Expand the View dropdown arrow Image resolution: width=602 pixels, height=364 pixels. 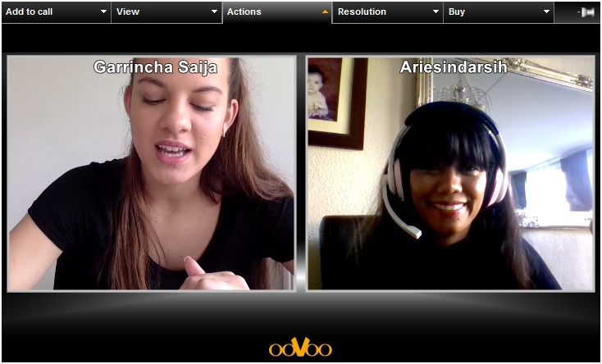214,12
